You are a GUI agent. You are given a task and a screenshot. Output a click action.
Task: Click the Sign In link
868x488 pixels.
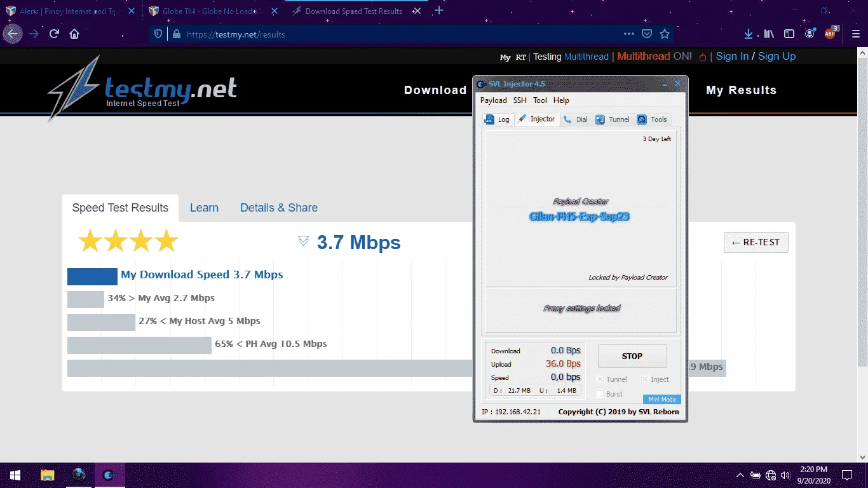pos(732,56)
